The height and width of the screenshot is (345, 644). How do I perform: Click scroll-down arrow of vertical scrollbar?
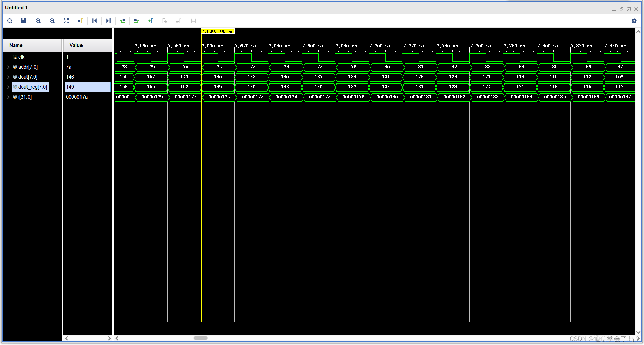pyautogui.click(x=638, y=332)
